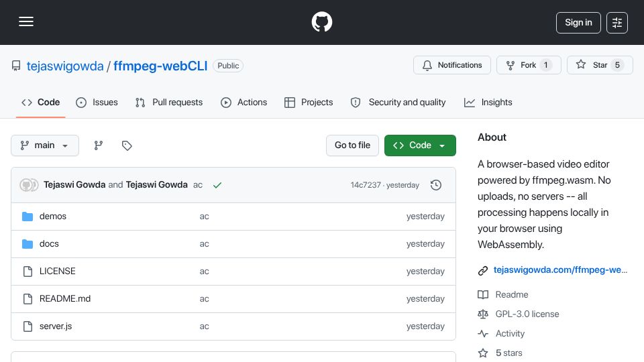Click the Go to file button
The width and height of the screenshot is (644, 362).
tap(352, 145)
